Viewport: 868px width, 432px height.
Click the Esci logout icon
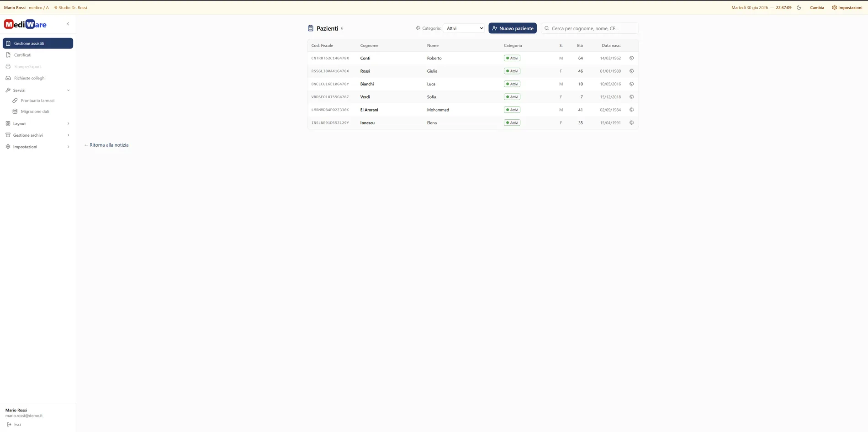[9, 425]
